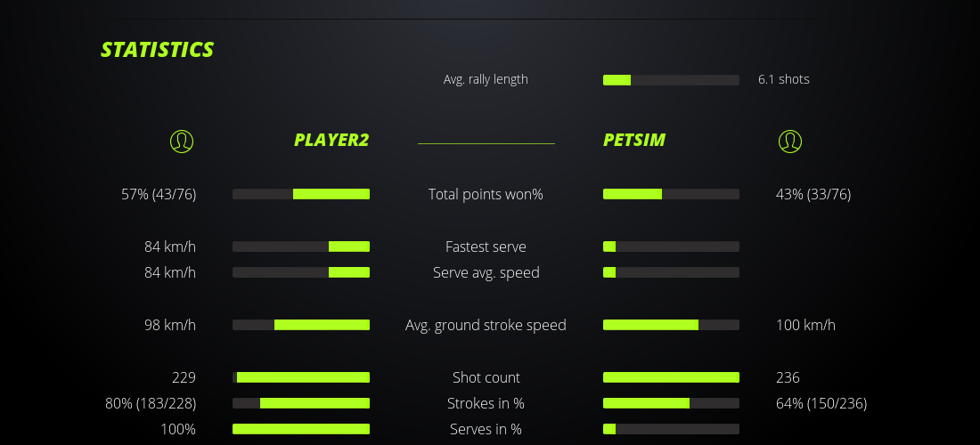This screenshot has width=980, height=445.
Task: Click PLAYER2's Fastest serve bar
Action: coord(301,247)
